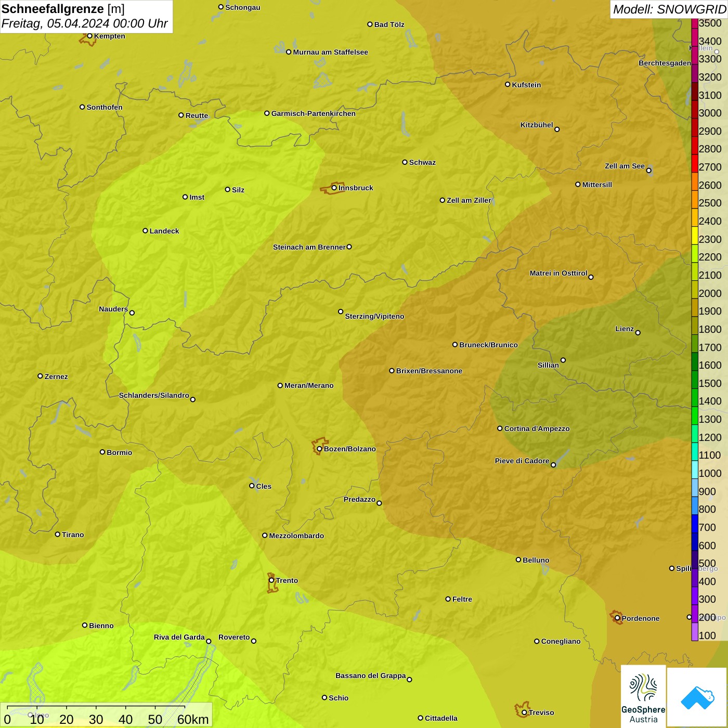Click the Modell: SNOWGRID label
The image size is (728, 728).
(x=669, y=9)
